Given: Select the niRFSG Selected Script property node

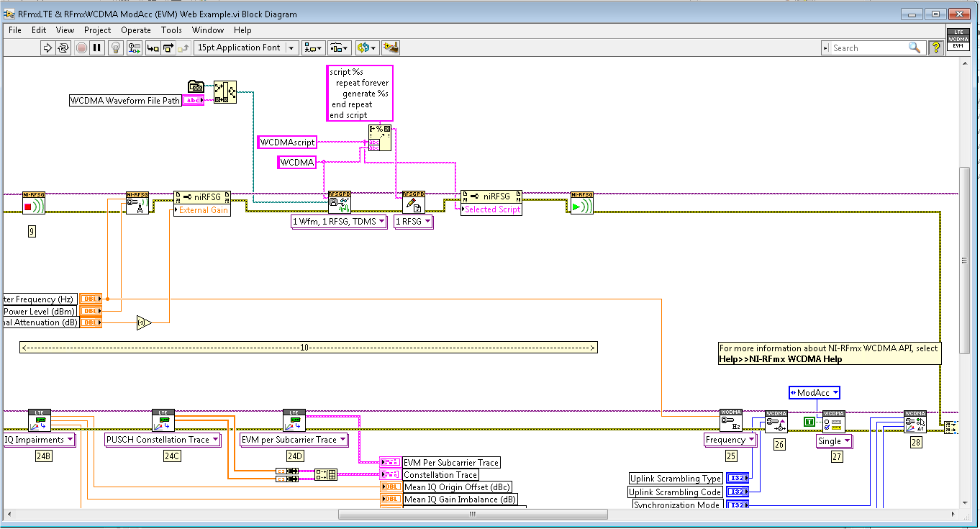Looking at the screenshot, I should click(x=491, y=204).
